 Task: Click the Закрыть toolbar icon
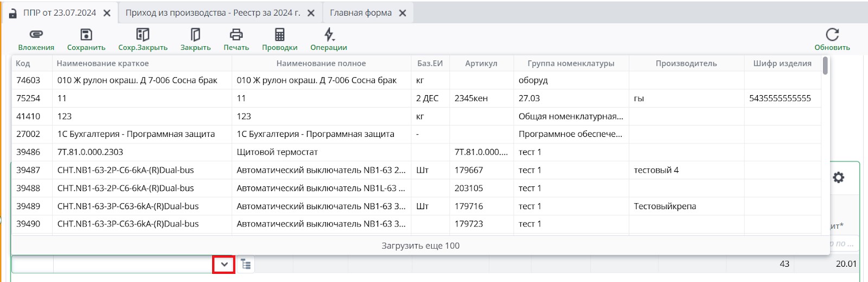pos(195,35)
